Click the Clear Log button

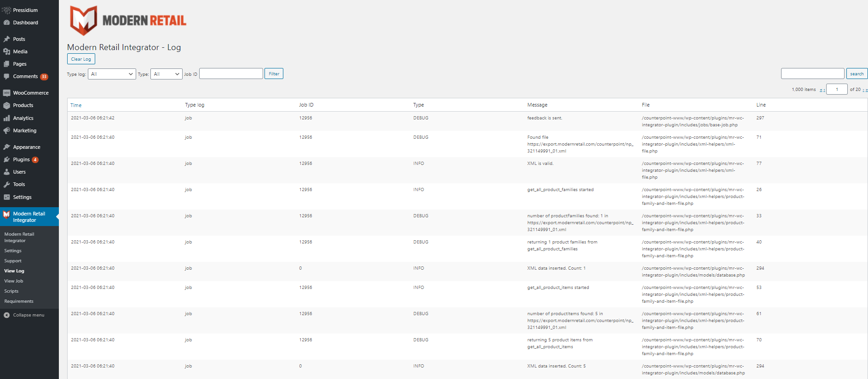coord(81,59)
